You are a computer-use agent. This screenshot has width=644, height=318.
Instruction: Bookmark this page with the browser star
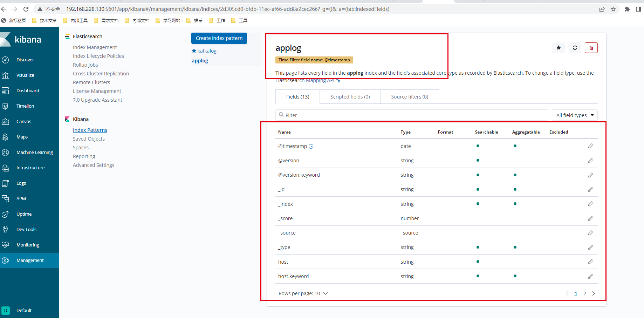pos(613,9)
